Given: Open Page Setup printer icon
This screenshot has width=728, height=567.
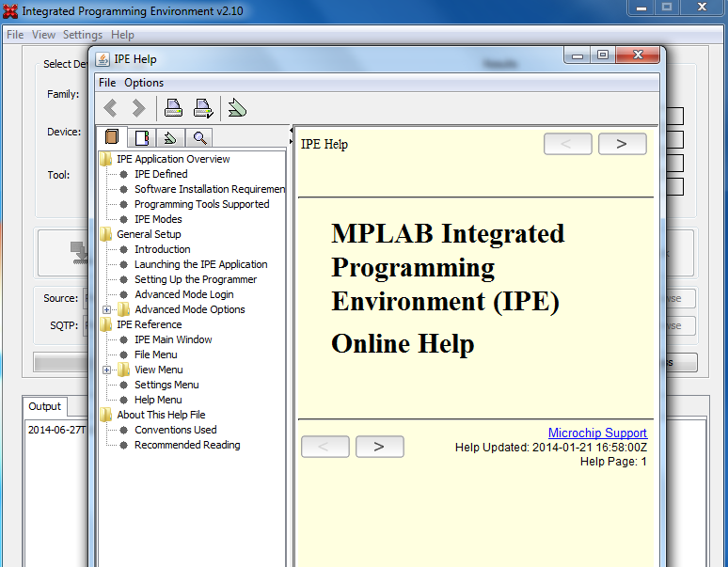Looking at the screenshot, I should click(203, 108).
